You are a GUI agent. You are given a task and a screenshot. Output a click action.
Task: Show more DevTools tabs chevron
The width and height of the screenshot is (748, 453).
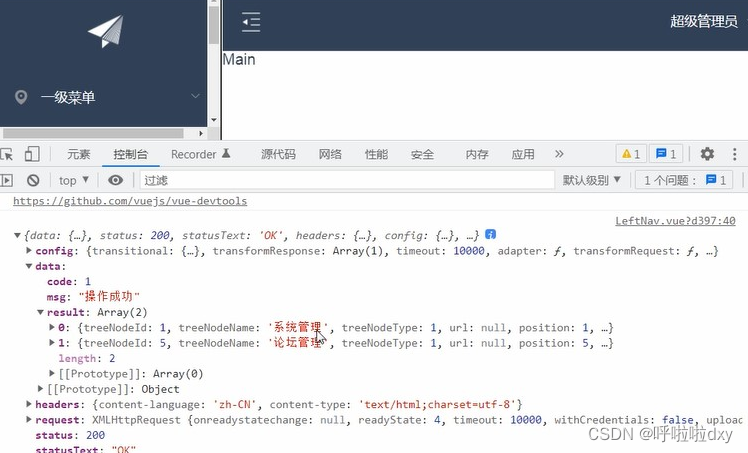[x=559, y=154]
